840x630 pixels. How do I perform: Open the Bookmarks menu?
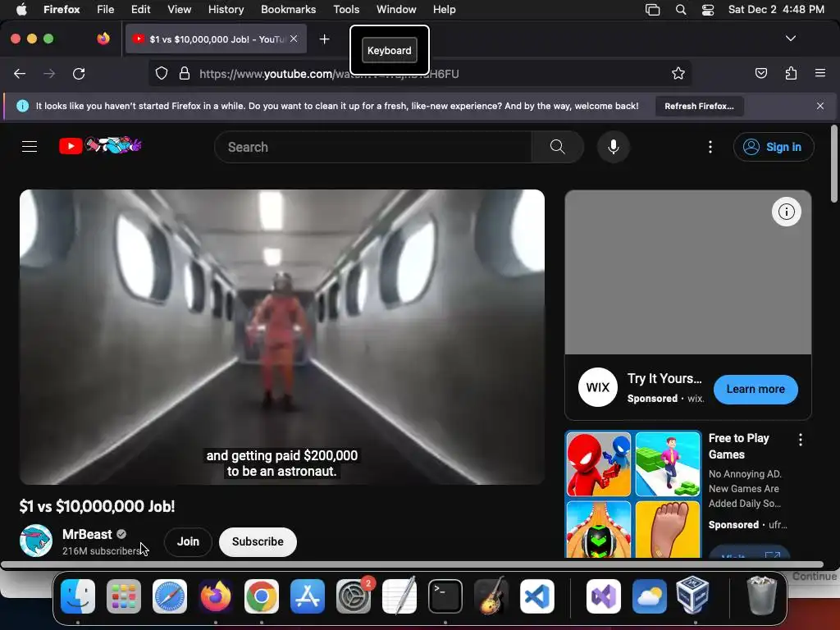coord(288,9)
